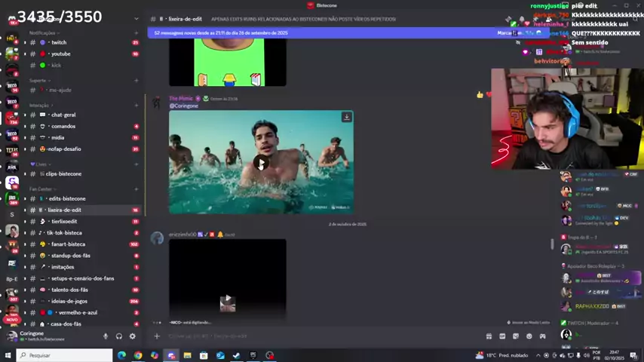644x362 pixels.
Task: Toggle headphone deafen in user panel
Action: pos(118,336)
